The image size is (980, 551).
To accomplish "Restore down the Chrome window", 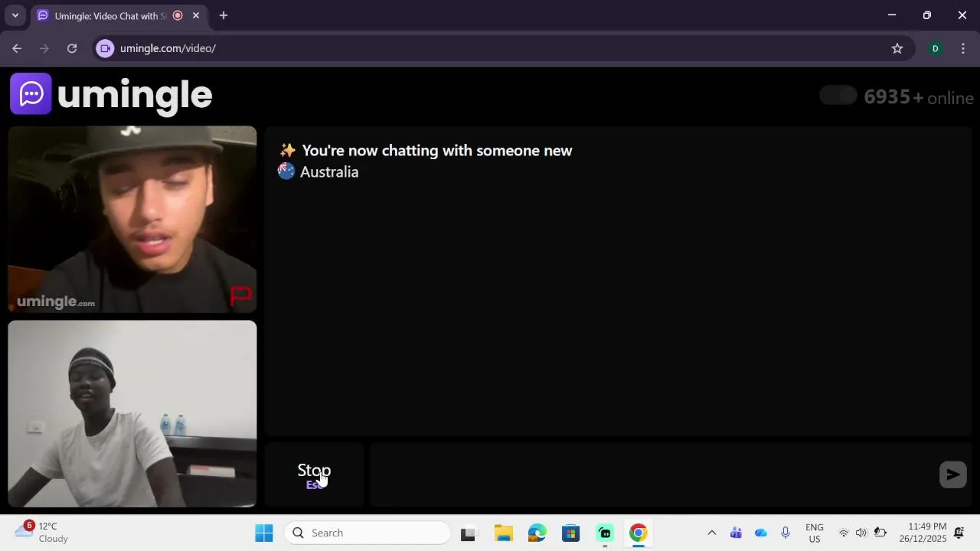I will (927, 15).
